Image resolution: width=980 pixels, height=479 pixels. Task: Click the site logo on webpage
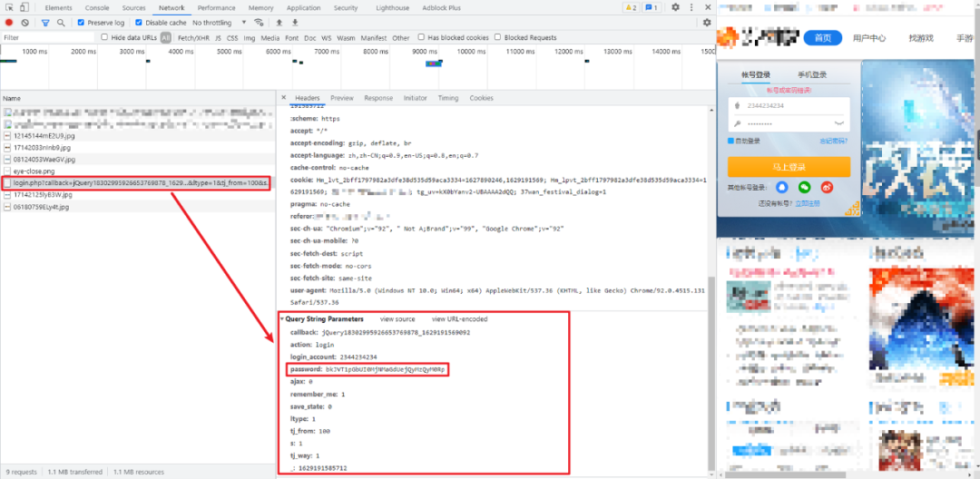759,38
